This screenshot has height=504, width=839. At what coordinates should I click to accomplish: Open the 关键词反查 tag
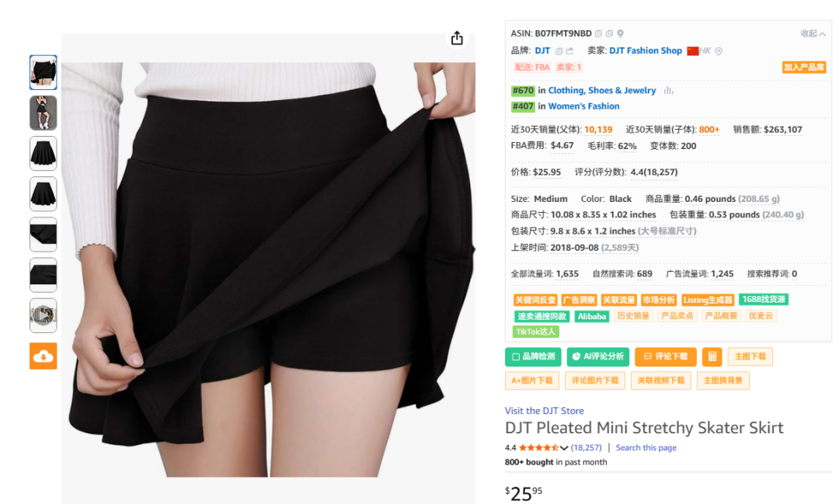[535, 301]
